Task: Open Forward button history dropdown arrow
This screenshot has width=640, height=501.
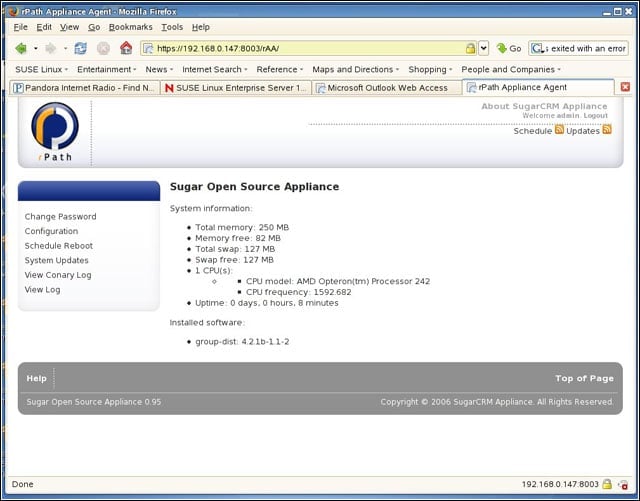Action: click(x=65, y=49)
